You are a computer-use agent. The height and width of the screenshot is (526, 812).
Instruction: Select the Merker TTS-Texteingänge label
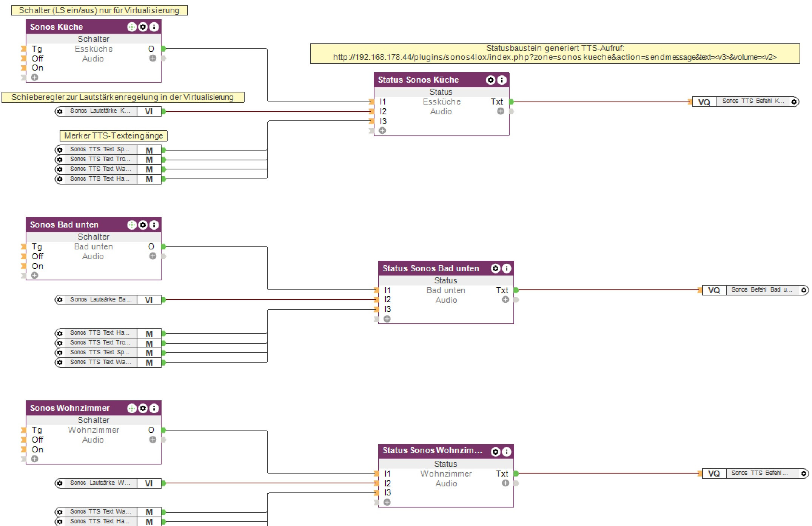click(114, 135)
